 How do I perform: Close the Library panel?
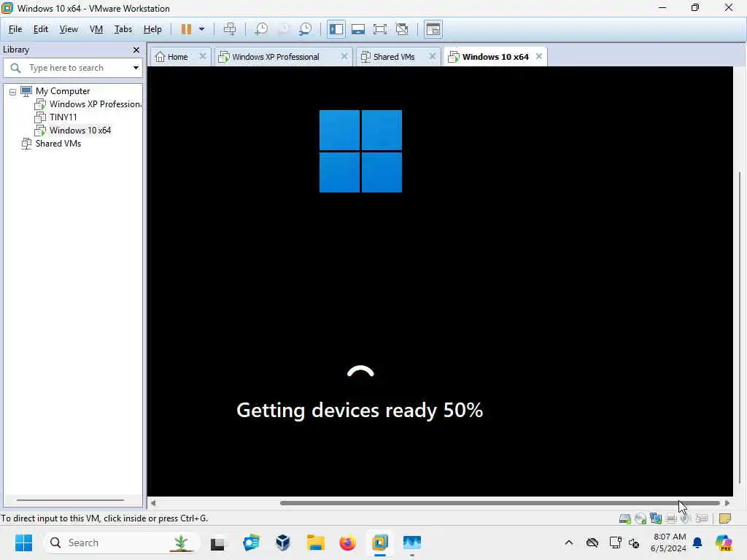point(136,50)
